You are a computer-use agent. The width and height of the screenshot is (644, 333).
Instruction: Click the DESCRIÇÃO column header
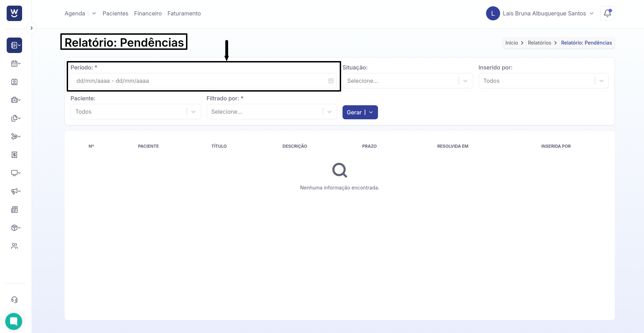coord(295,146)
